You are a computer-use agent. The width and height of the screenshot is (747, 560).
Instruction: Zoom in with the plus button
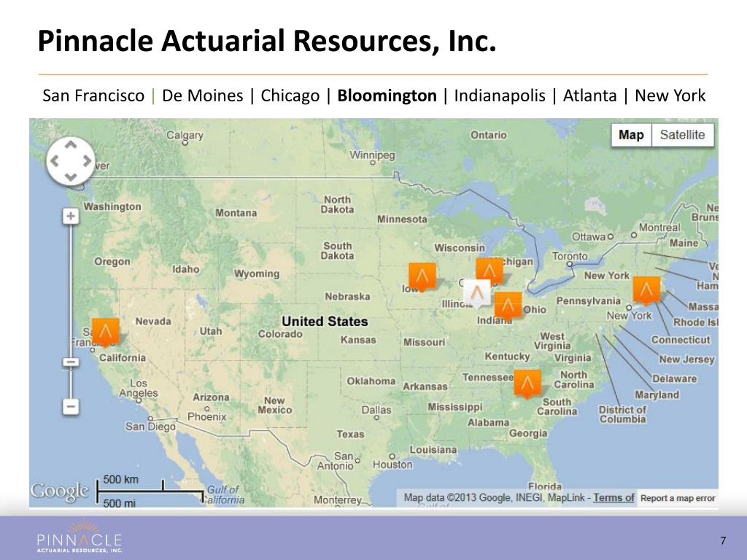coord(71,216)
